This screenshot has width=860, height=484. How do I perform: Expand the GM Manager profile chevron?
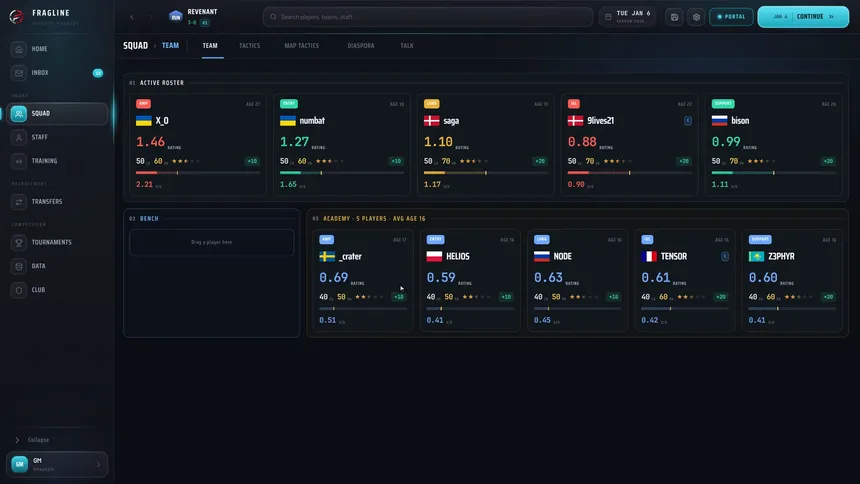coord(99,465)
